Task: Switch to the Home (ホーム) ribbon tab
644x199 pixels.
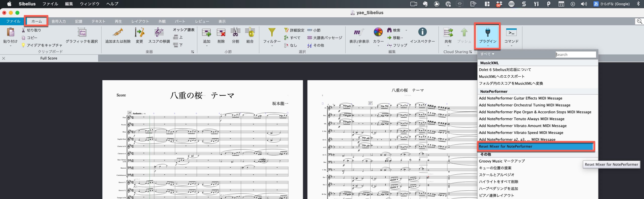Action: [36, 21]
